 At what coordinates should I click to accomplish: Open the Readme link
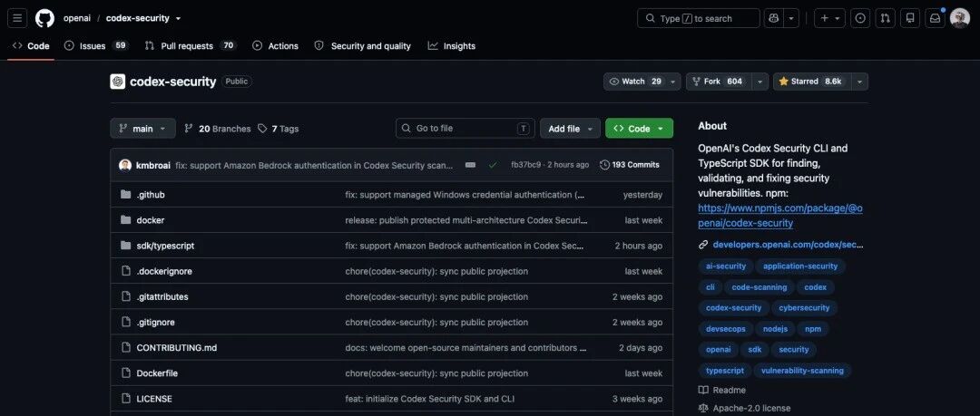tap(722, 390)
